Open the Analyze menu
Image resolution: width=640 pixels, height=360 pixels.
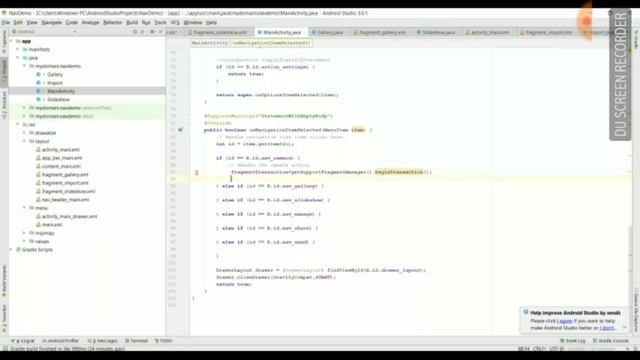(90, 22)
